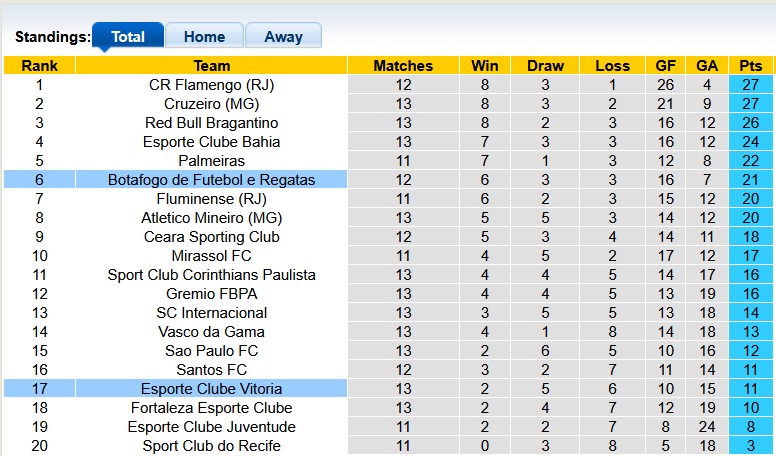Click the Team column header
Viewport: 776px width, 456px height.
(212, 66)
